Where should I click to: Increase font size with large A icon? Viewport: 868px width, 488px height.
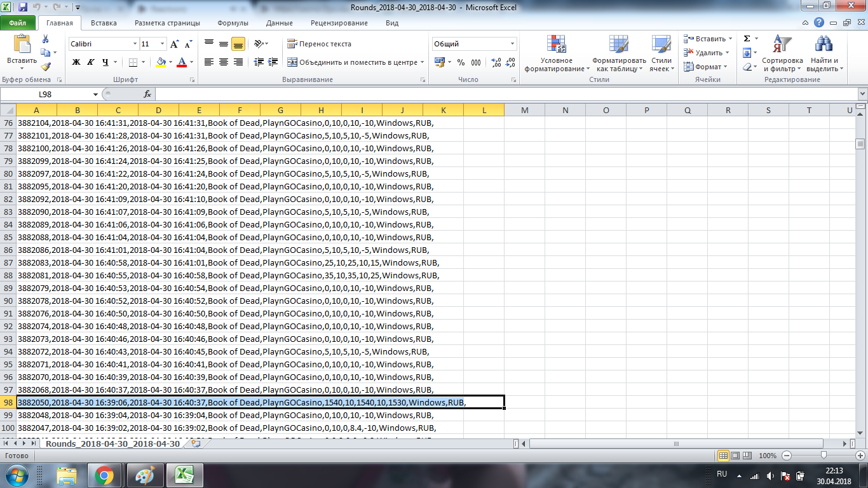click(175, 44)
